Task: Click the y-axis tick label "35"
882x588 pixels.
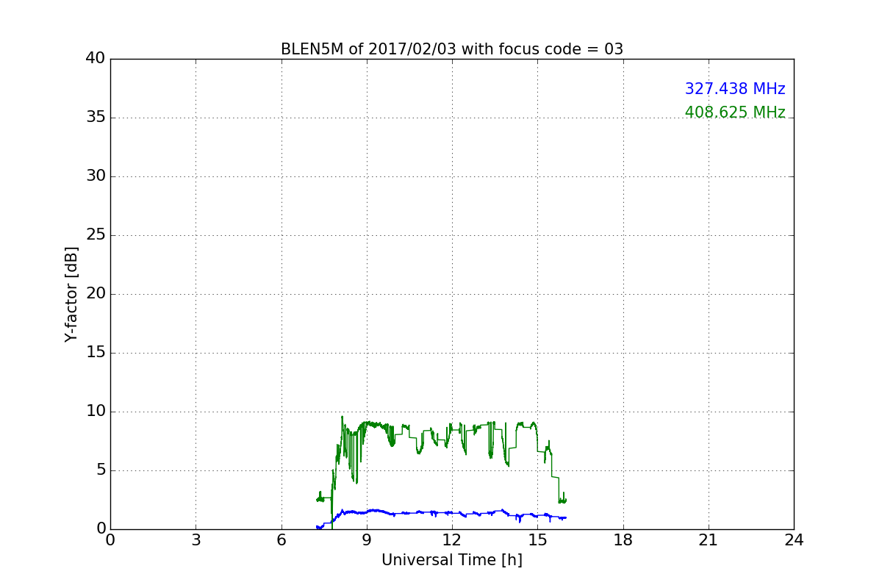Action: click(96, 118)
